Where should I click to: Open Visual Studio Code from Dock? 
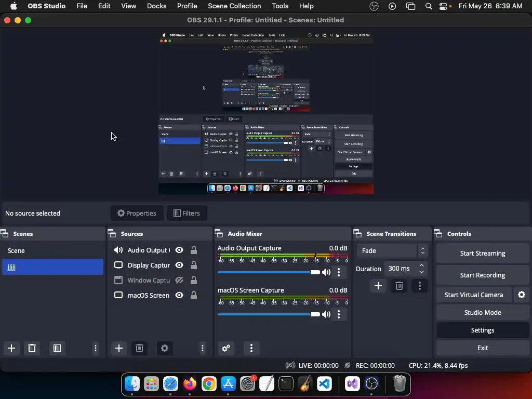(x=324, y=384)
